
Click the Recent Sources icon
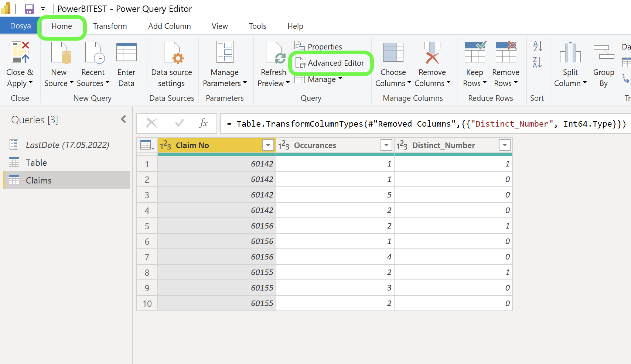tap(95, 52)
